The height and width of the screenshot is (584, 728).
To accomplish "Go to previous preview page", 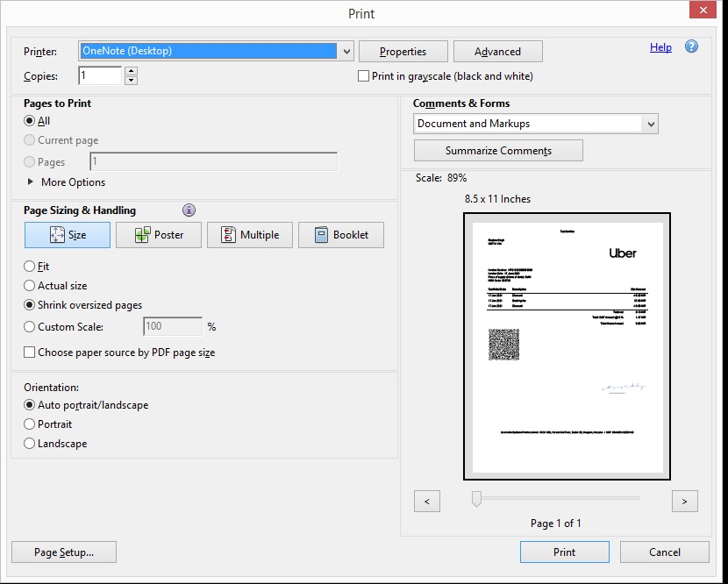I will (426, 502).
